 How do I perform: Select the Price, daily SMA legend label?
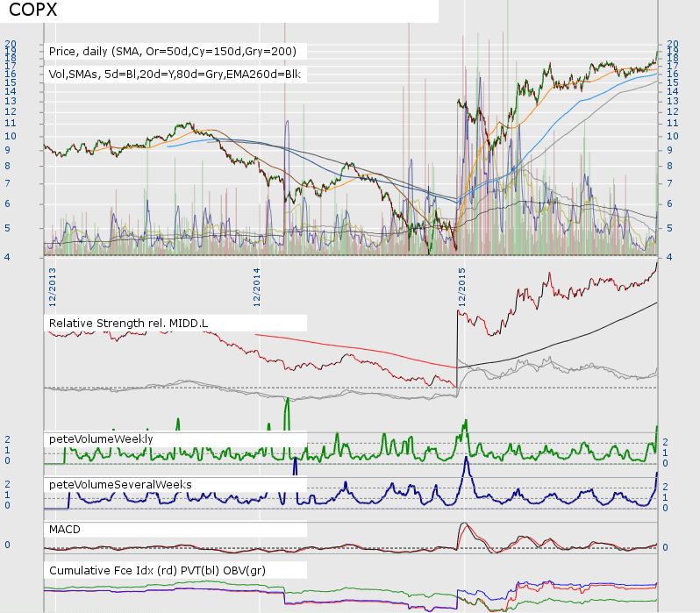pos(172,52)
